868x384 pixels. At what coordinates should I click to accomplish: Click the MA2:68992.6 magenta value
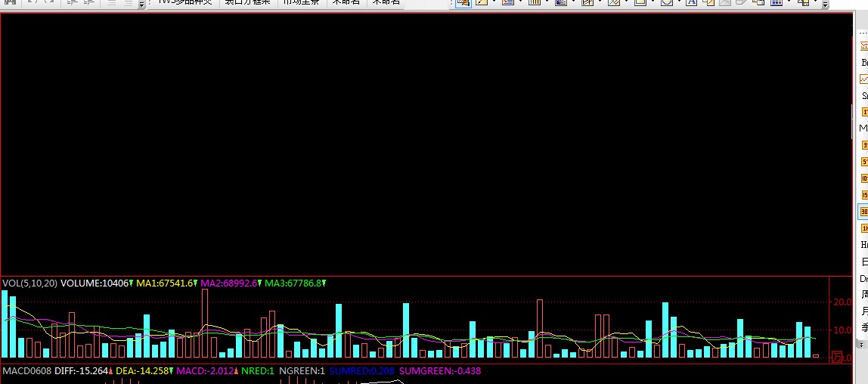(228, 283)
